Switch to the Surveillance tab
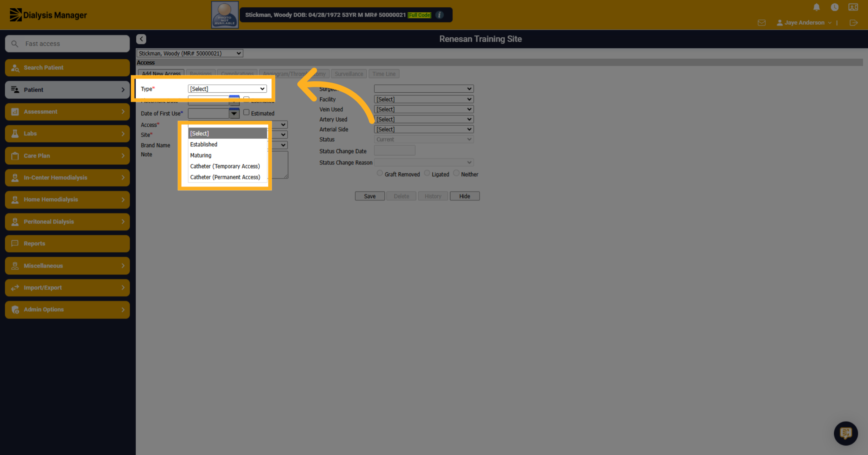The image size is (868, 455). click(349, 74)
